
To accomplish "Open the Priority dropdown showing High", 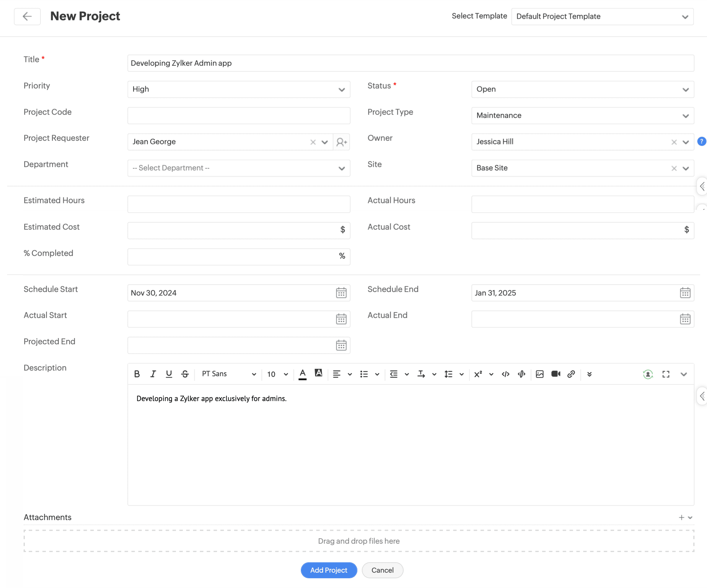I will click(238, 89).
